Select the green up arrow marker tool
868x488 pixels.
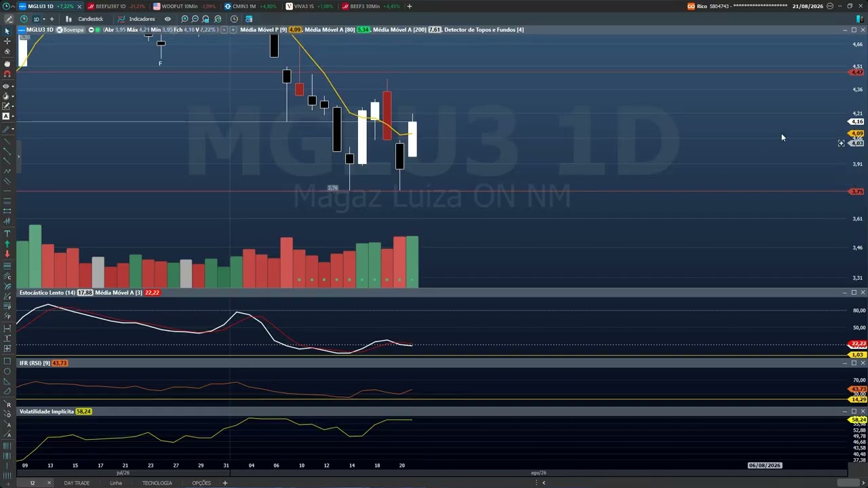click(7, 244)
